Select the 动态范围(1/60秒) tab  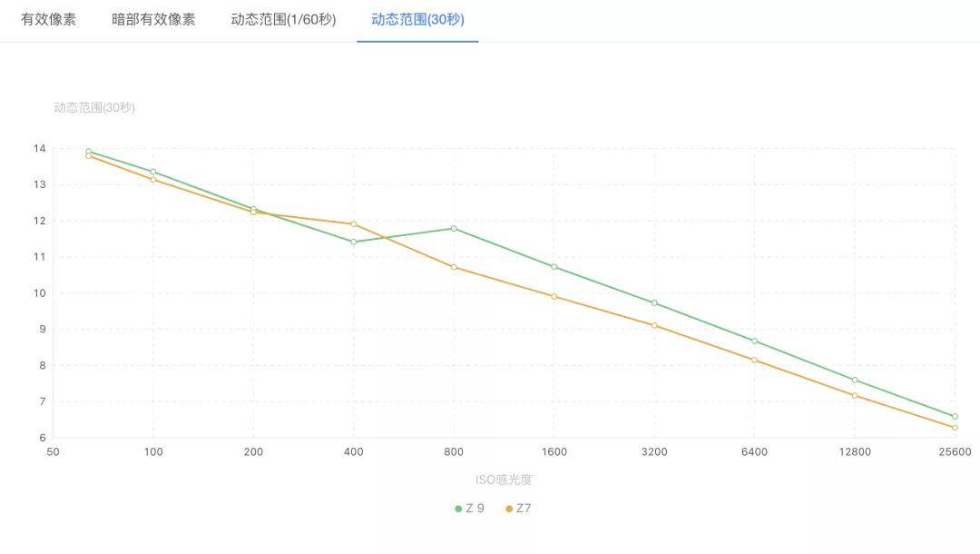(283, 19)
